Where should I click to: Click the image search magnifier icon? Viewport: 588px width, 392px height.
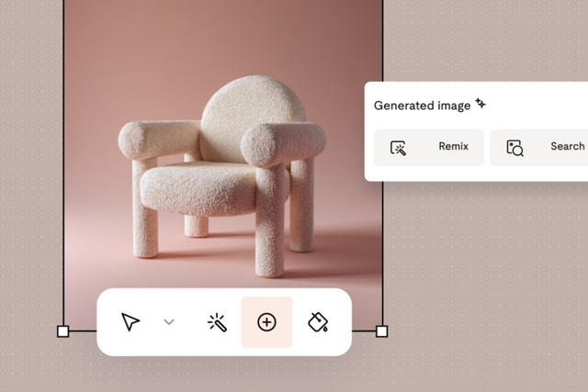[x=514, y=148]
